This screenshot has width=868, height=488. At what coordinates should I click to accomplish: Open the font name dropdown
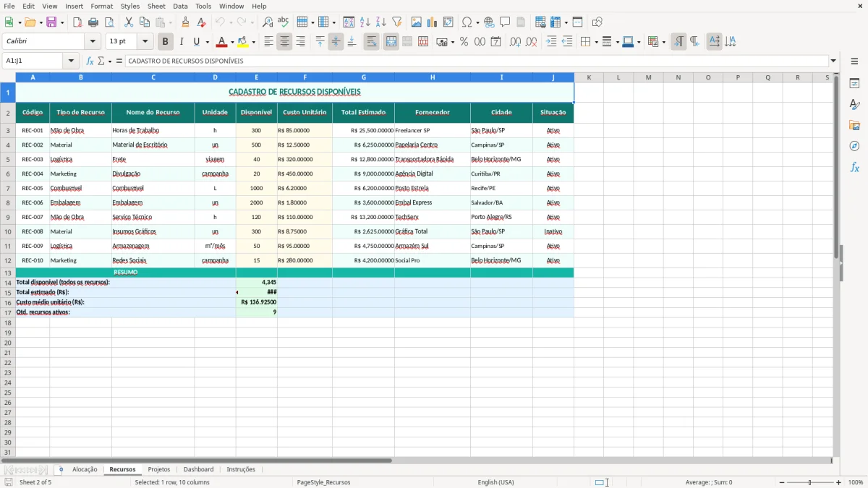[x=93, y=42]
